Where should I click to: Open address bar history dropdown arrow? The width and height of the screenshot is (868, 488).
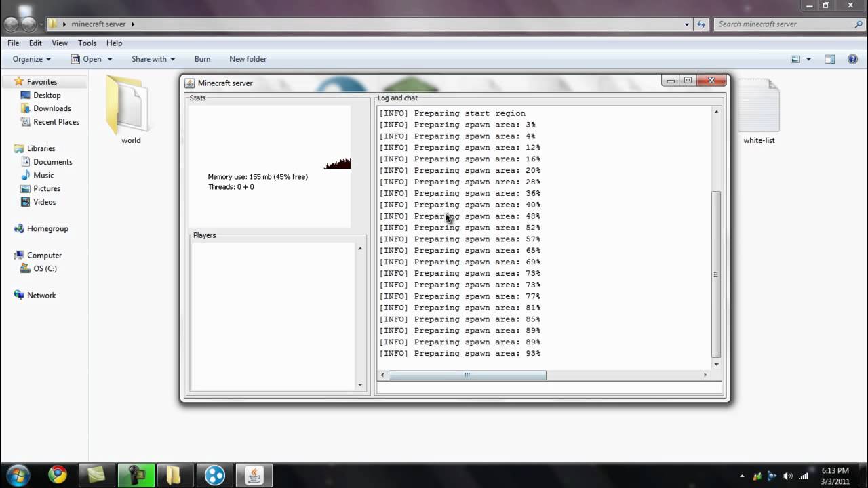click(687, 24)
